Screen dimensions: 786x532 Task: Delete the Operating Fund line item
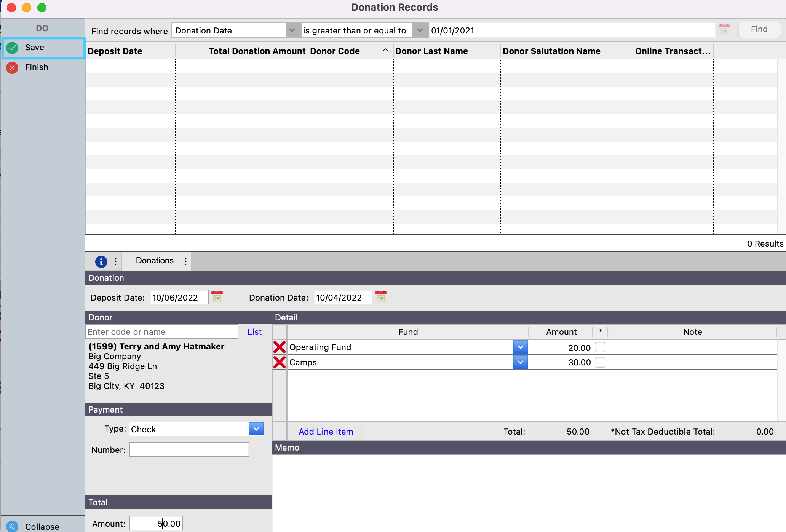280,347
